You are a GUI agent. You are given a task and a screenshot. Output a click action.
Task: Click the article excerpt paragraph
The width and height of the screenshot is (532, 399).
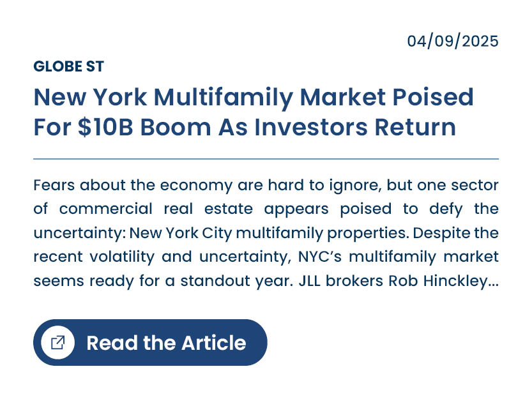266,233
